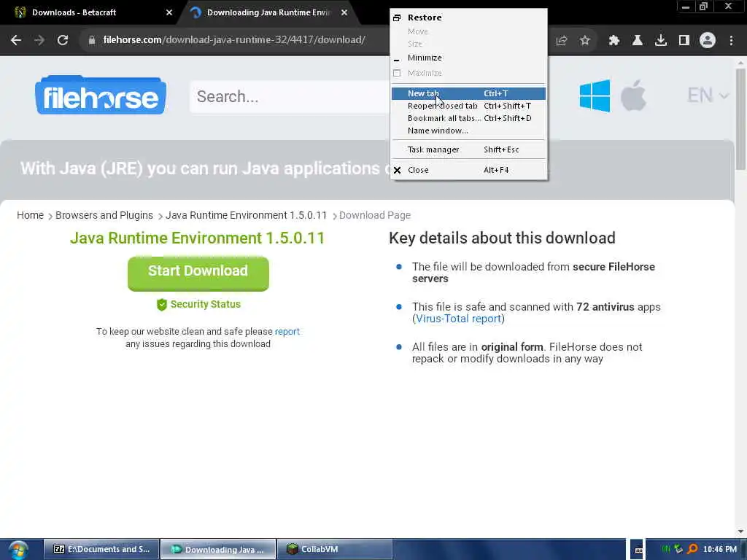Switch to CollabVM taskbar window
Screen dimensions: 747x560
click(x=334, y=550)
